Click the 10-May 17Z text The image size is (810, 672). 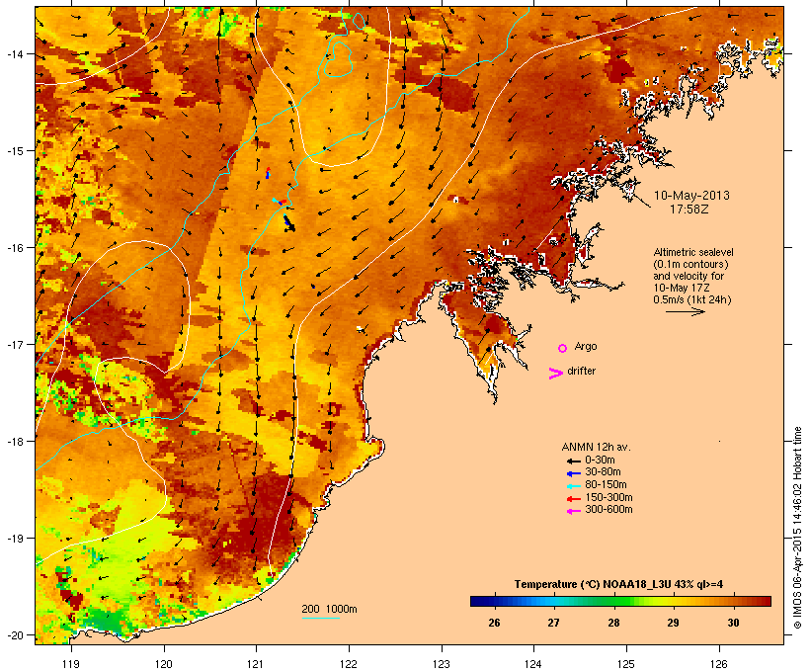681,288
